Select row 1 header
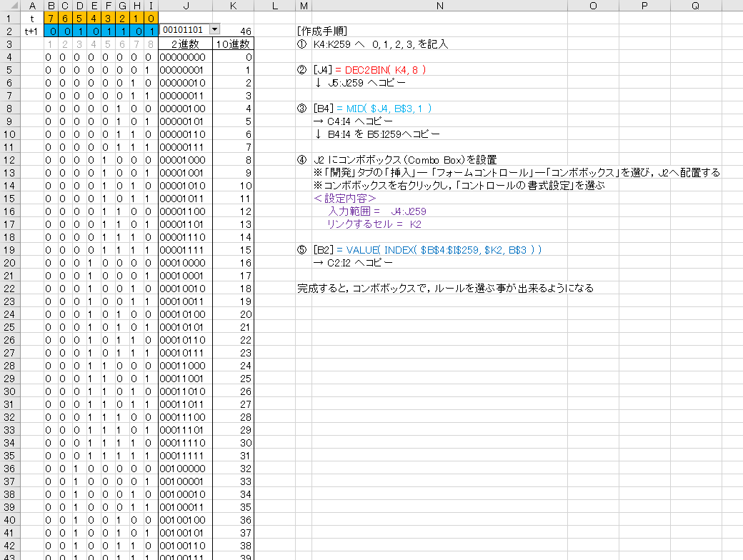Screen dimensions: 743x560 click(9, 19)
